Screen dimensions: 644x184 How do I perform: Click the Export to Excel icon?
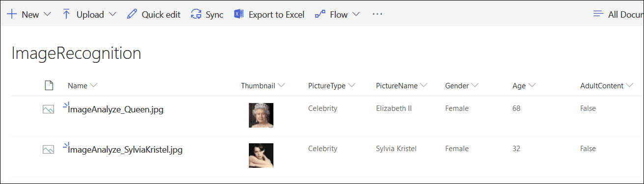pos(239,14)
